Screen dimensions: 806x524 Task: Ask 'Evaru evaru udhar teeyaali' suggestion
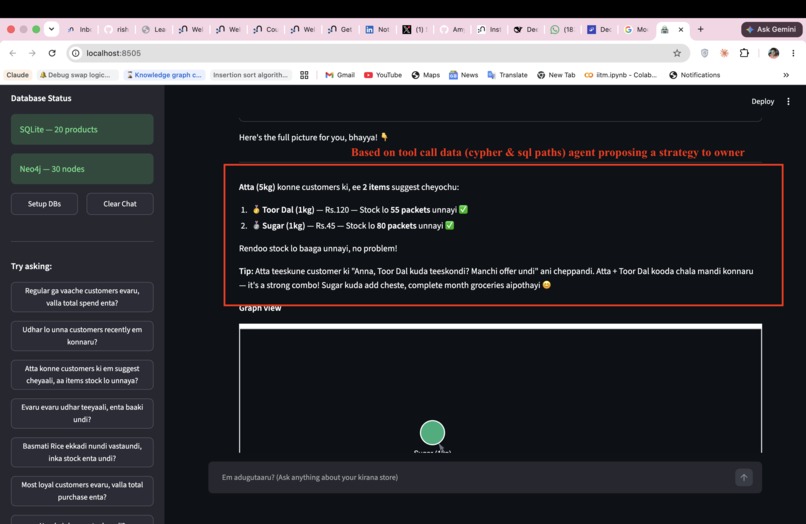point(82,413)
